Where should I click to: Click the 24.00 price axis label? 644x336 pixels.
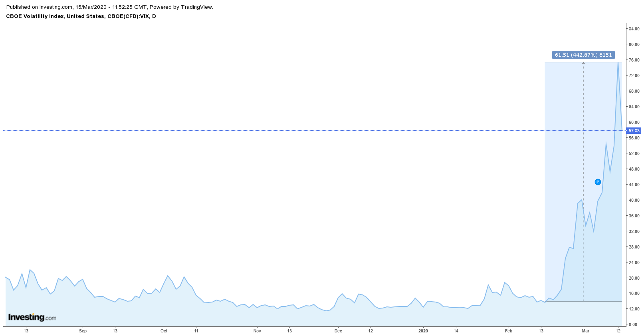634,262
